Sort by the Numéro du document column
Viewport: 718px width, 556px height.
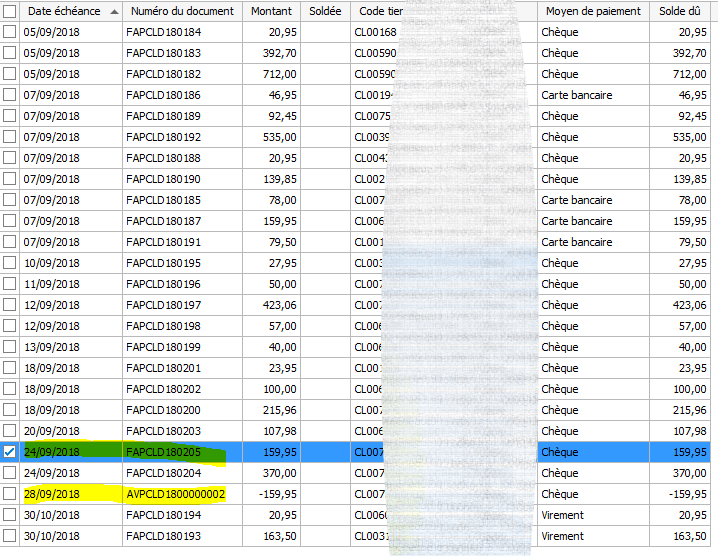(x=181, y=11)
